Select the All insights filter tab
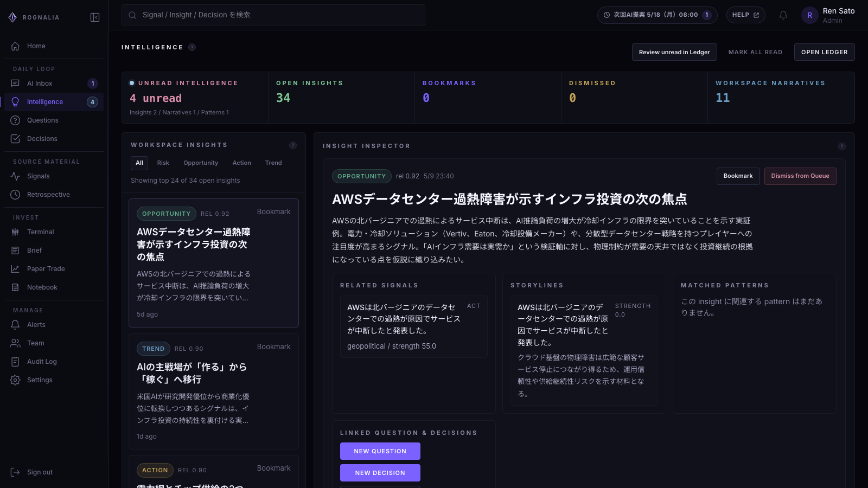This screenshot has height=488, width=868. 139,163
